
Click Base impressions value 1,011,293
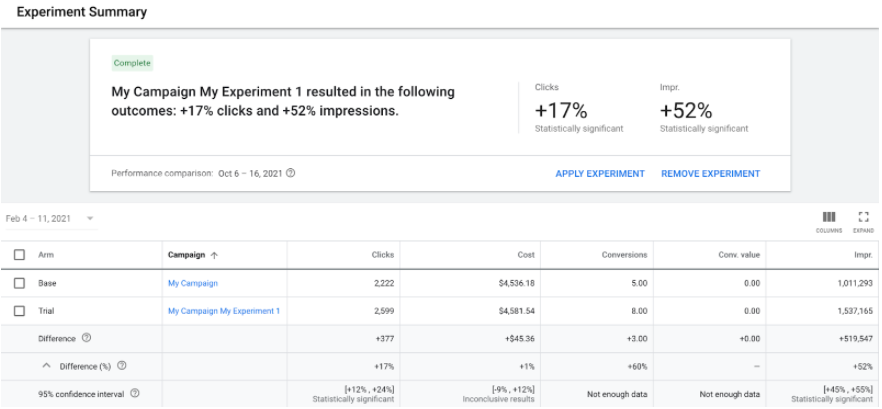pyautogui.click(x=855, y=283)
